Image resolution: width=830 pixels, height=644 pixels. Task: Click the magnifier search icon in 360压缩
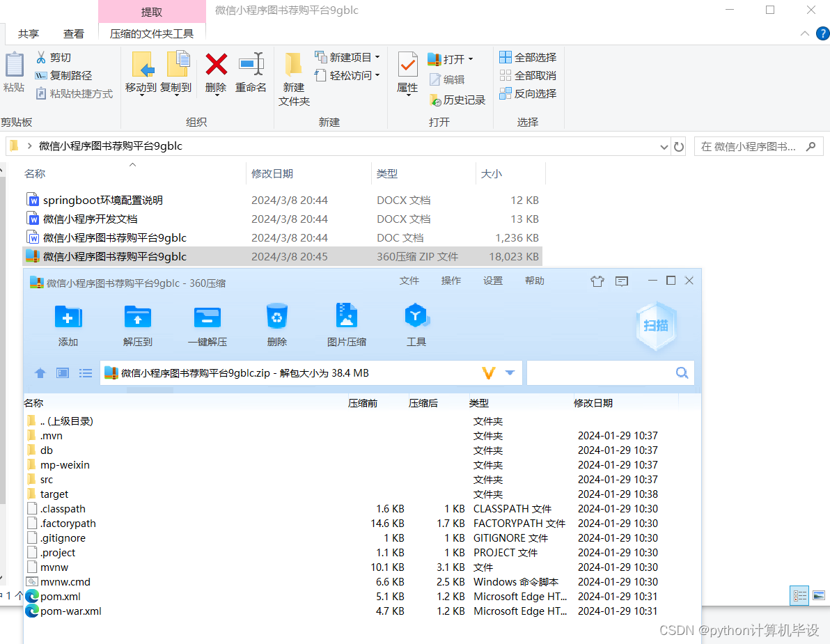pos(682,373)
